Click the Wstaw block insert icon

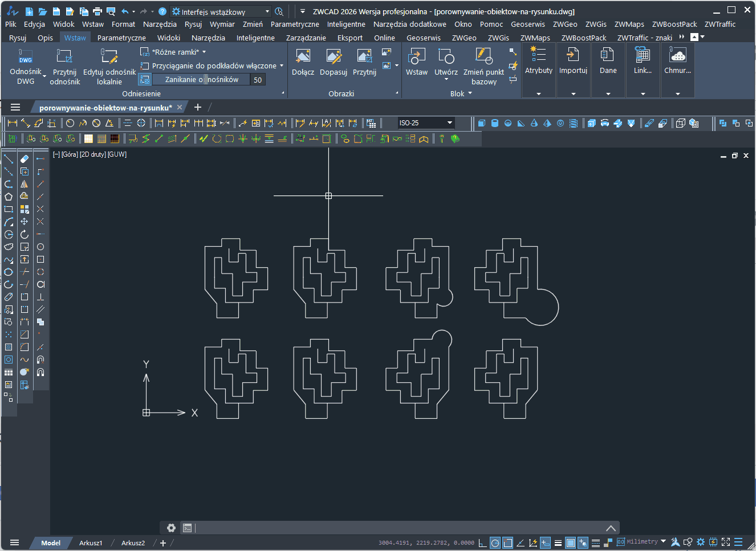[416, 56]
